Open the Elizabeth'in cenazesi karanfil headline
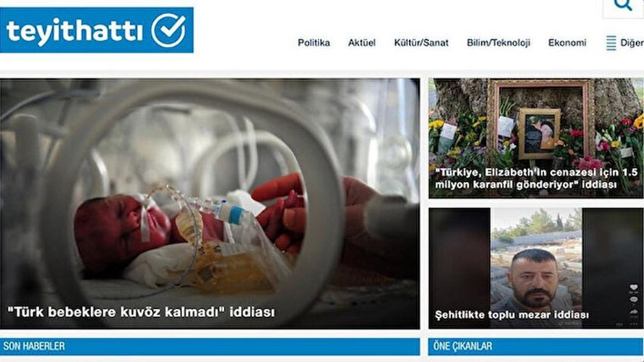Image resolution: width=644 pixels, height=362 pixels. pos(536,179)
